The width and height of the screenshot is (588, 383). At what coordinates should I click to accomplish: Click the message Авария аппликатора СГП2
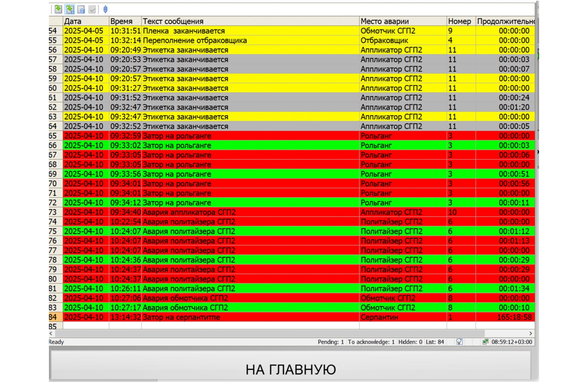(x=189, y=212)
